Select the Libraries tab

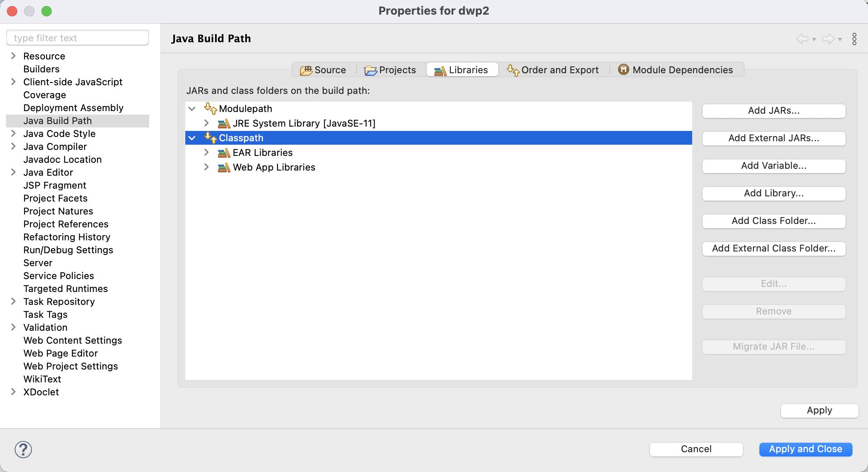pos(462,70)
